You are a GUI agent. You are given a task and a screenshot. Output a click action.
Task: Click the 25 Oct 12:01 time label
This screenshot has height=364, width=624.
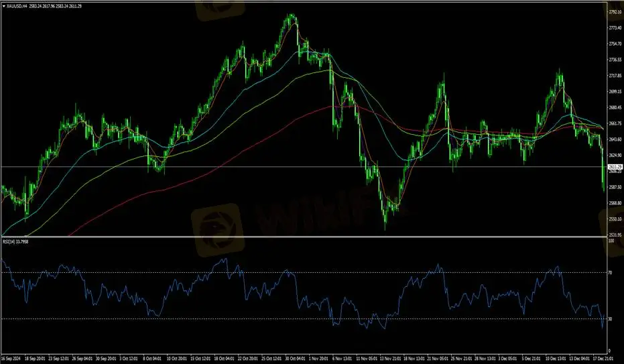click(272, 359)
